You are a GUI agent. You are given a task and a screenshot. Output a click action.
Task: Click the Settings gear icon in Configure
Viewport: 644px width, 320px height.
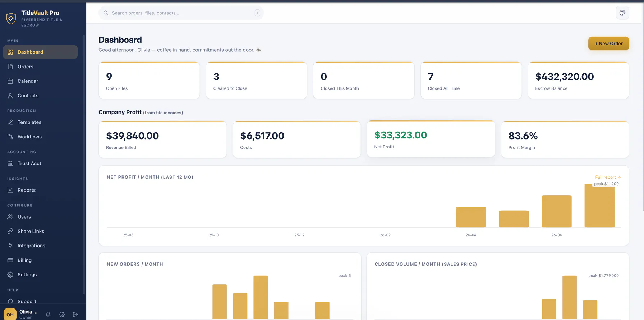10,275
